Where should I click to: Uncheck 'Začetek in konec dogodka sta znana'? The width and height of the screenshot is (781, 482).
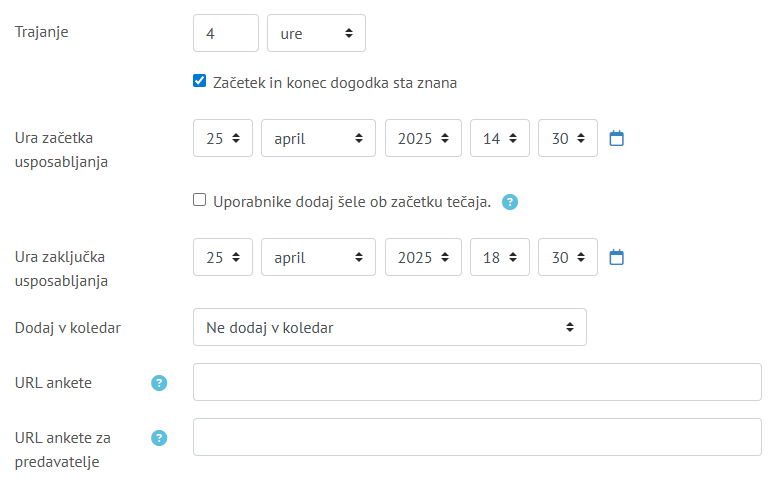point(200,81)
